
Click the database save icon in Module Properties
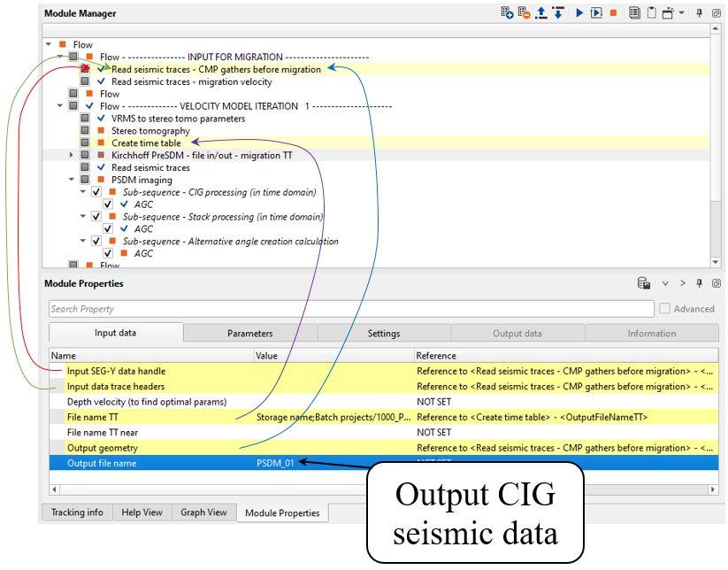(x=645, y=284)
